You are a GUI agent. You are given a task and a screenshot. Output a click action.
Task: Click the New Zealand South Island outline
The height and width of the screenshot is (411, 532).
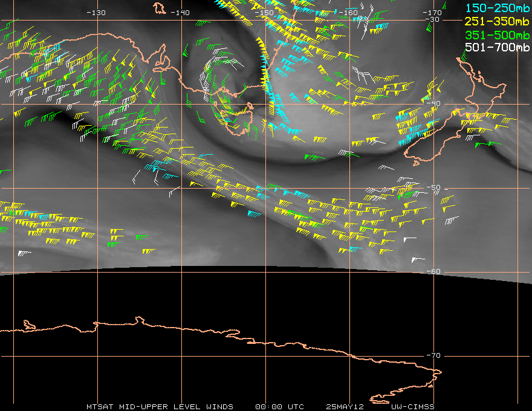coord(433,139)
